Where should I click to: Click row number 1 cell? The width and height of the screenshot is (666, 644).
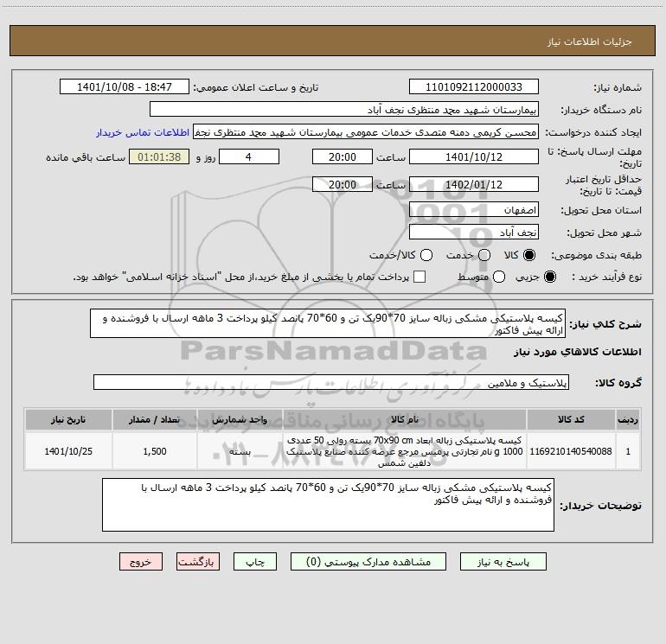coord(628,451)
